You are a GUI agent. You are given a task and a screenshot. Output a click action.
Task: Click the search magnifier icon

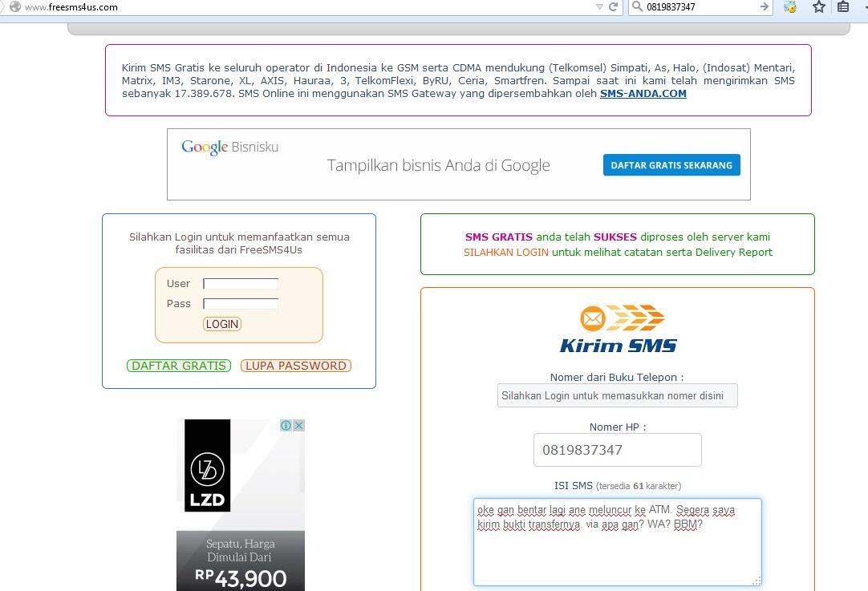click(x=637, y=6)
